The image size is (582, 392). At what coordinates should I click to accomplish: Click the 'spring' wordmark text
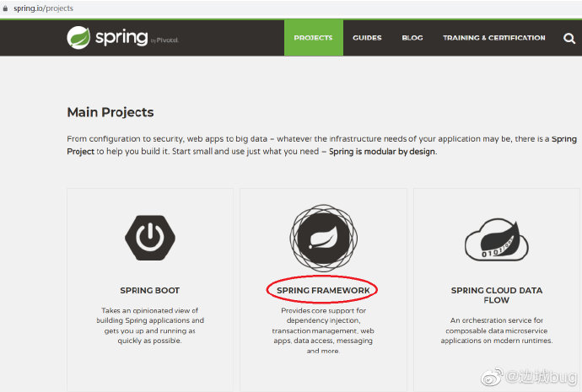click(x=121, y=37)
